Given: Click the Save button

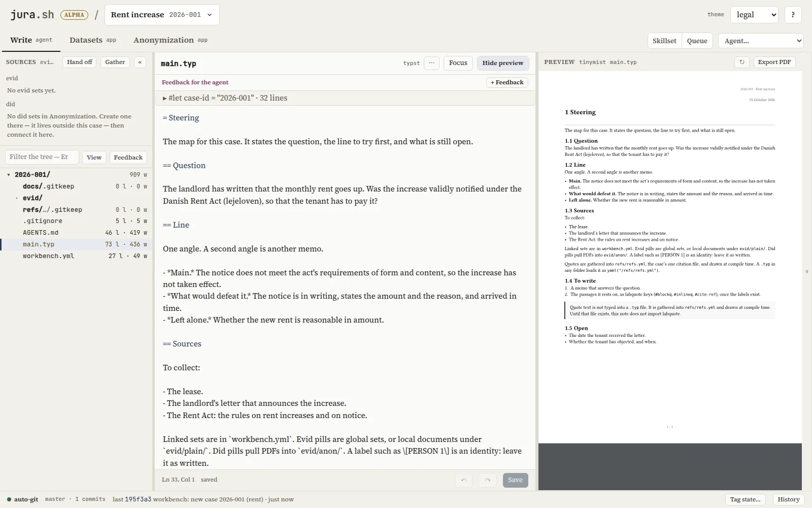Looking at the screenshot, I should click(x=515, y=480).
